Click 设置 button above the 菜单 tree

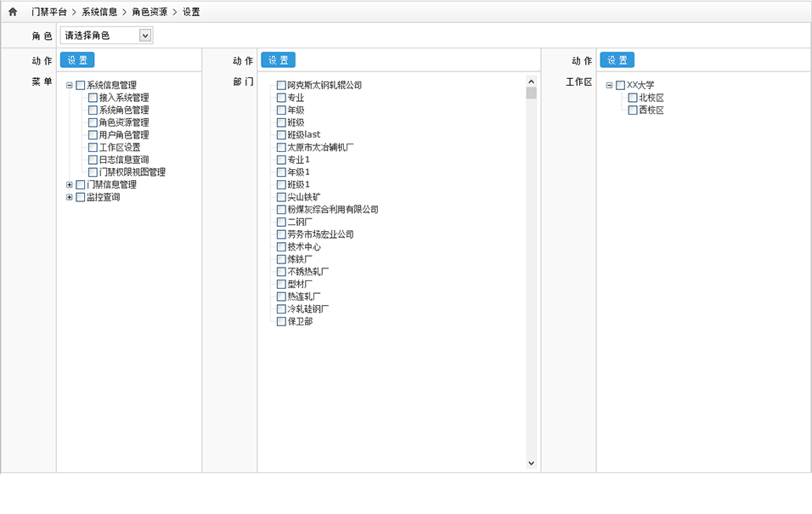point(77,60)
